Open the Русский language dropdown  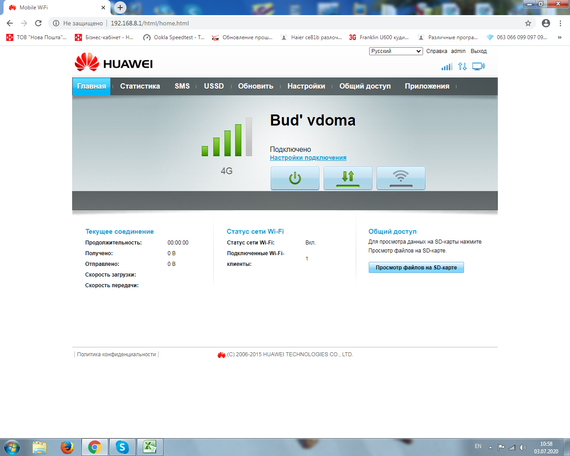click(396, 51)
